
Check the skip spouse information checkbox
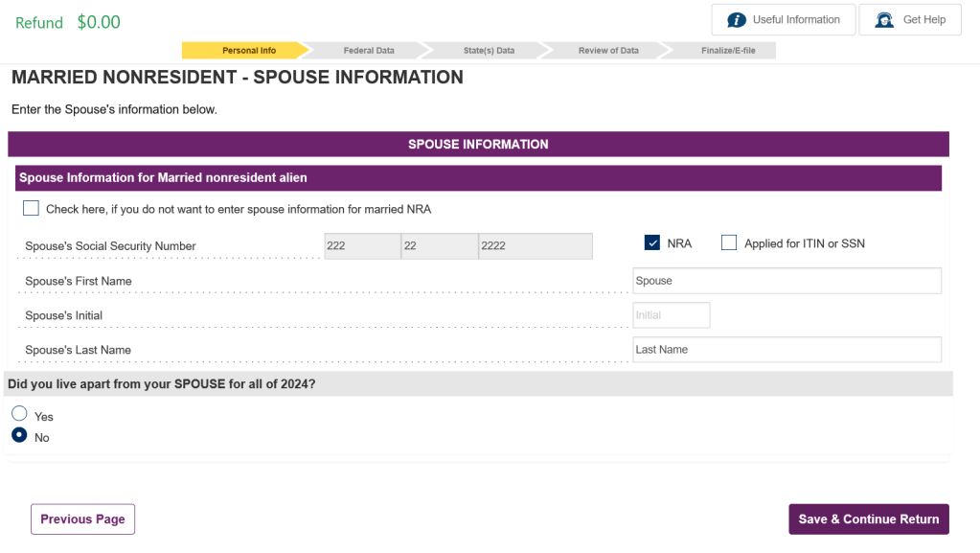point(32,209)
